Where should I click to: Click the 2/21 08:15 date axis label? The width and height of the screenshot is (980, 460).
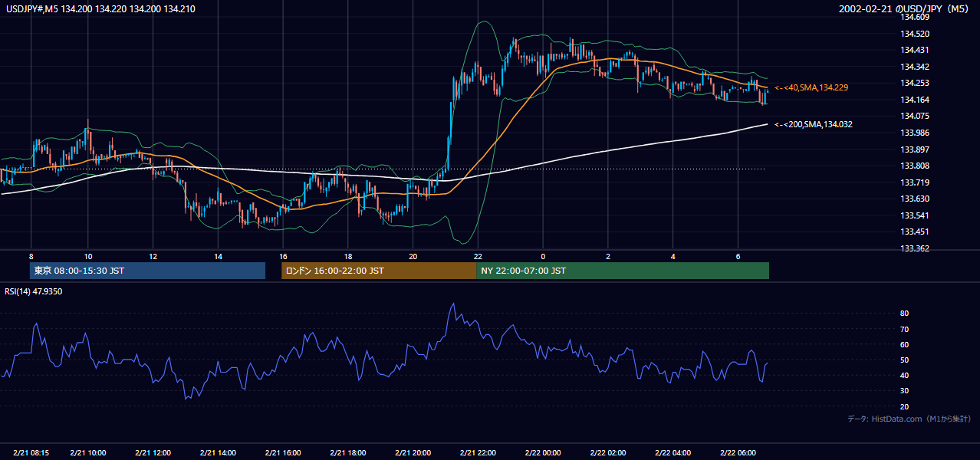[31, 452]
